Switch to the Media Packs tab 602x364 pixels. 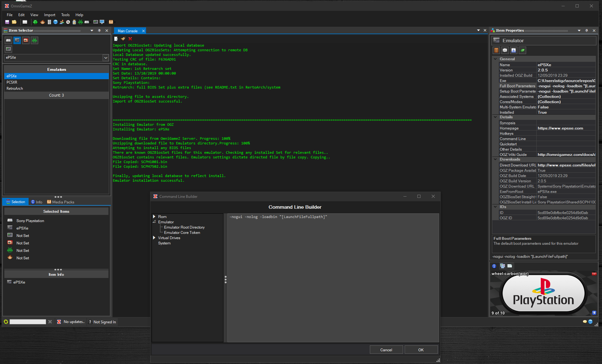[61, 202]
